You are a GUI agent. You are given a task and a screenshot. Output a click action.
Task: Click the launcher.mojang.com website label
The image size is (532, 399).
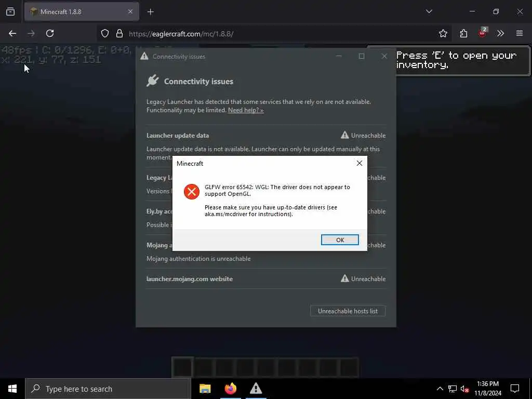tap(189, 279)
